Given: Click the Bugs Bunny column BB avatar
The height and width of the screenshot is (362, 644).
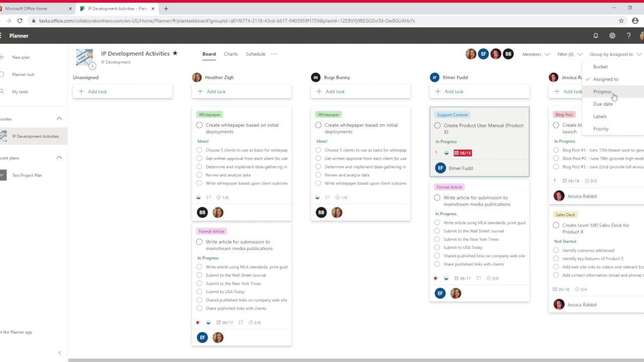Looking at the screenshot, I should pyautogui.click(x=315, y=77).
